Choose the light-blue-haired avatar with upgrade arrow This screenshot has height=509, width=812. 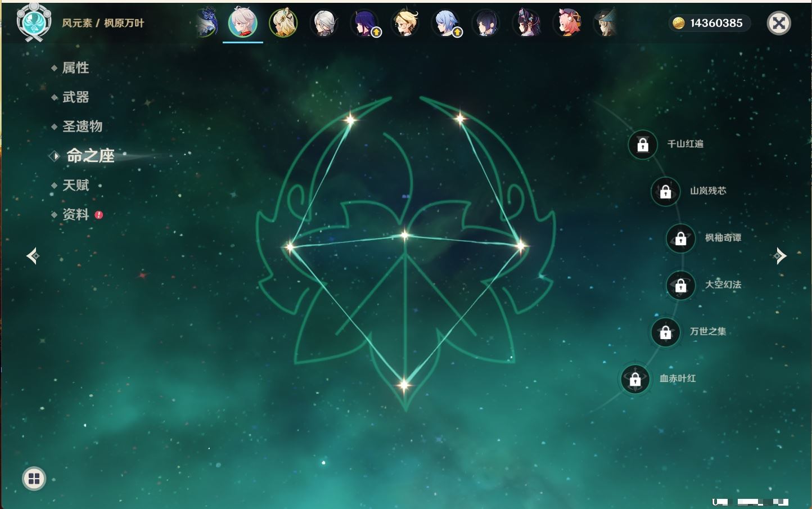click(446, 23)
